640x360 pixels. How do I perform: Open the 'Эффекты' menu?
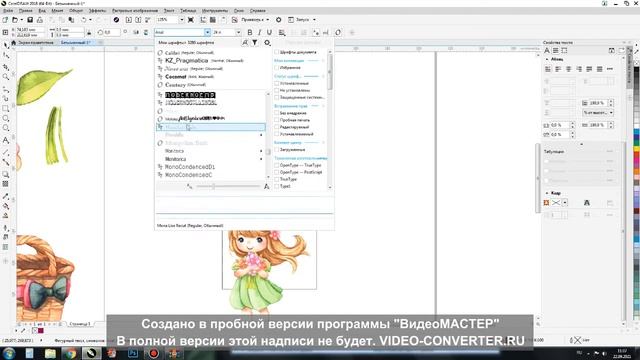(x=98, y=11)
